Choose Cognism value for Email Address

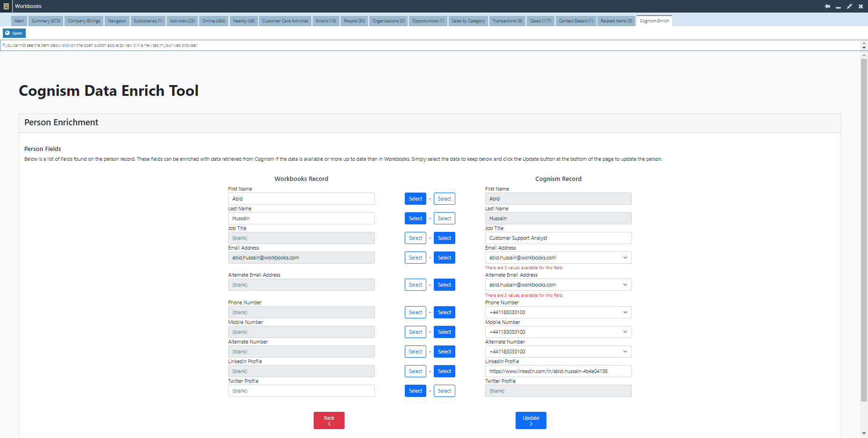click(445, 258)
